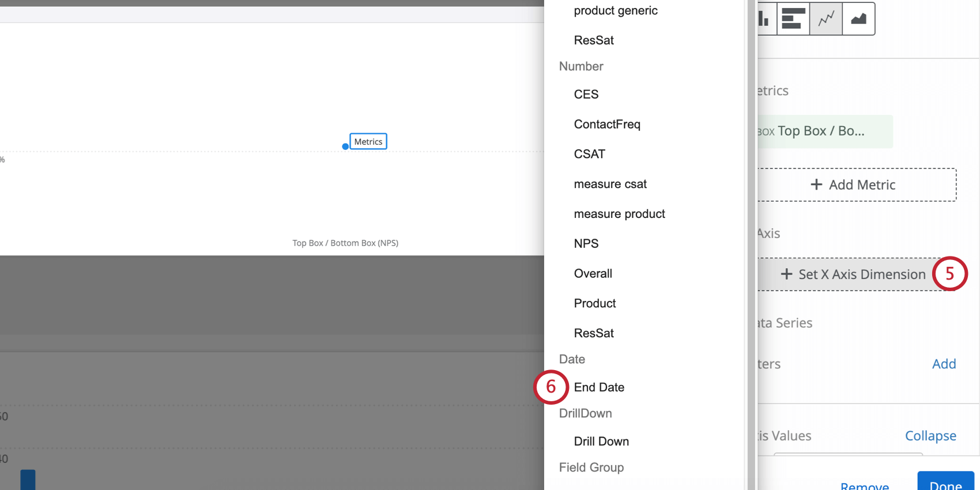Select the ContactFreq field
The width and height of the screenshot is (980, 490).
coord(607,125)
